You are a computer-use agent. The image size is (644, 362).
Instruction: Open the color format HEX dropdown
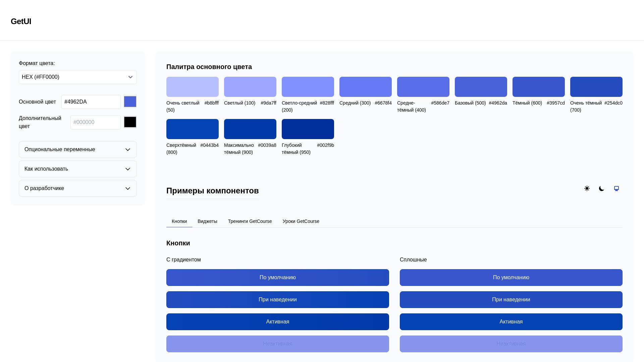pyautogui.click(x=78, y=77)
